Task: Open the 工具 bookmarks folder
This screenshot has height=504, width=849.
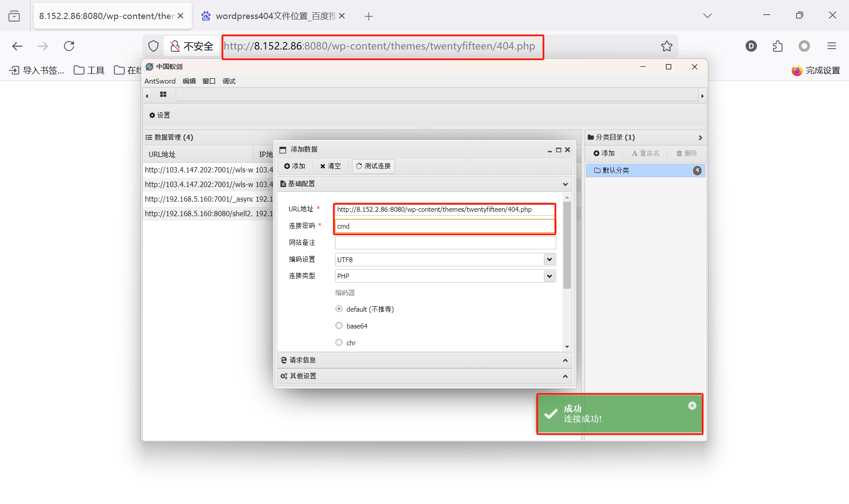Action: tap(89, 70)
